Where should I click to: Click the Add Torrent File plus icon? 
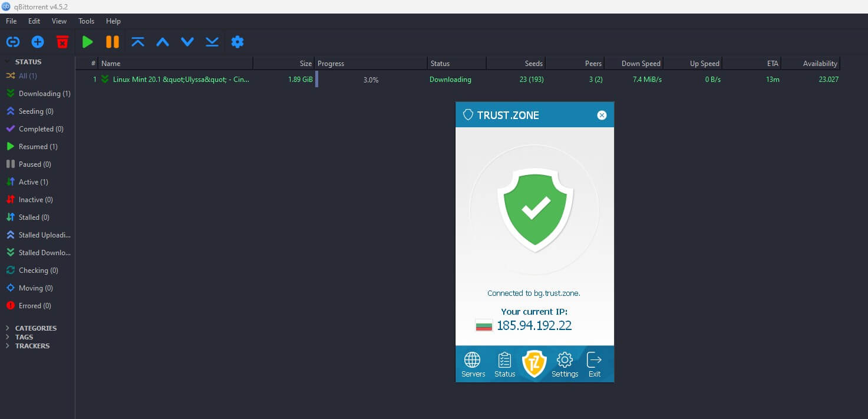(38, 42)
